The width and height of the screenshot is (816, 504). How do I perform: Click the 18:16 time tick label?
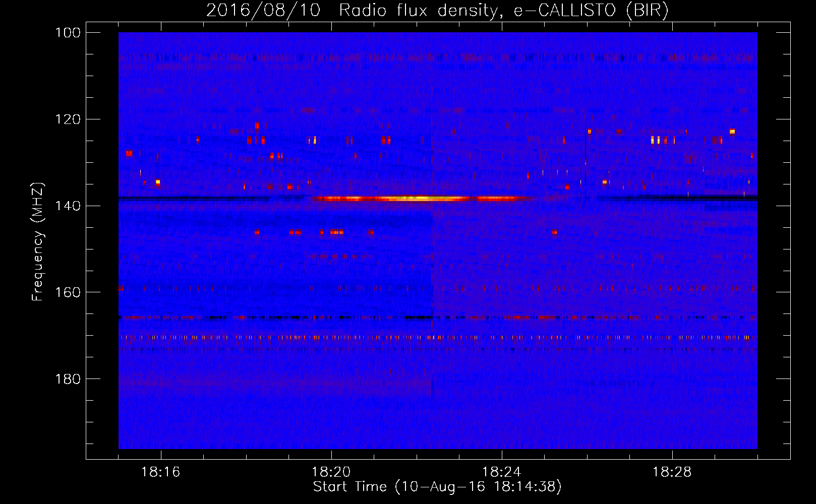[161, 472]
